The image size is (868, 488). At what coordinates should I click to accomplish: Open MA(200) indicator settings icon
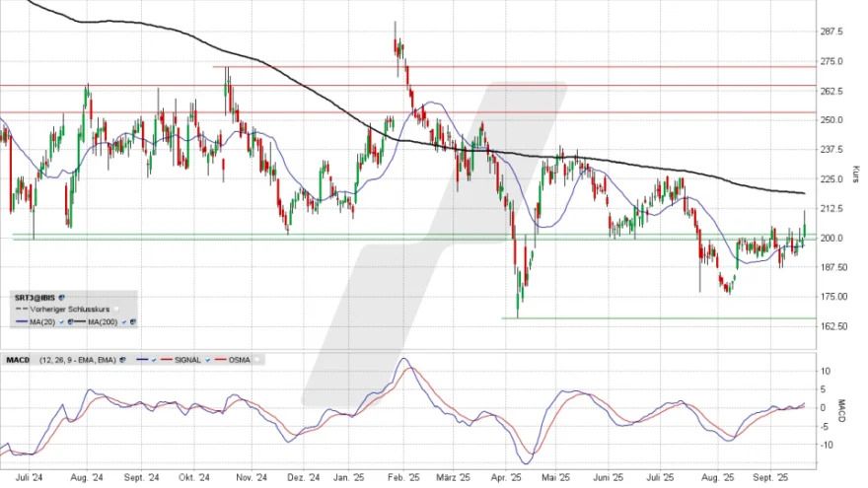(132, 321)
